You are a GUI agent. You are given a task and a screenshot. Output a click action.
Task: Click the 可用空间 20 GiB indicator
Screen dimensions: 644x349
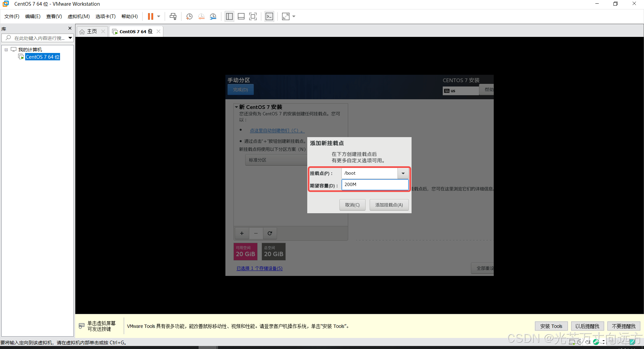(x=246, y=252)
